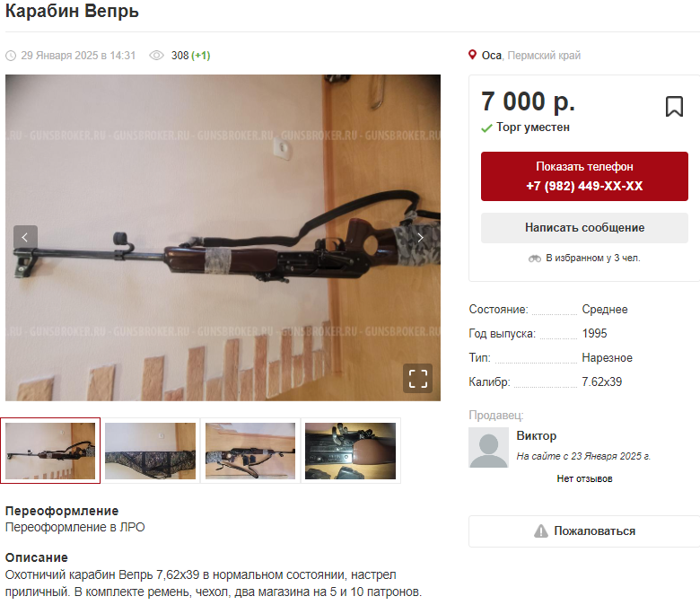Show next photo with right arrow

point(420,238)
